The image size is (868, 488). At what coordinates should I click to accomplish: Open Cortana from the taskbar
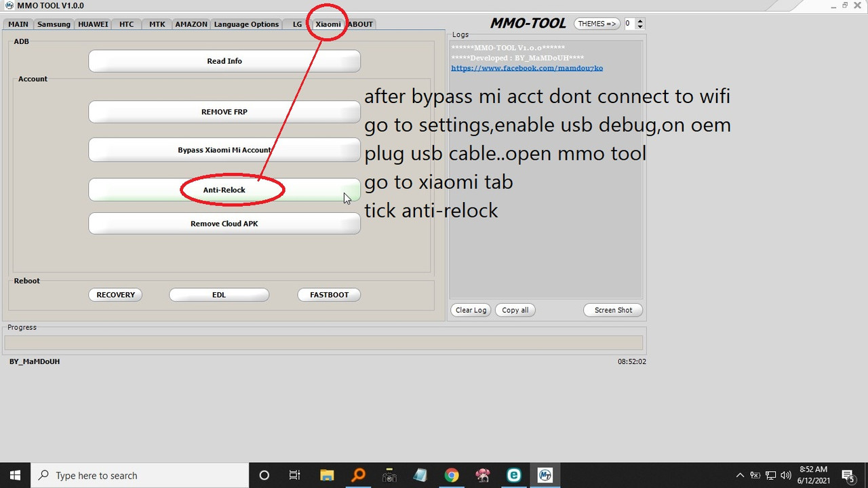264,475
